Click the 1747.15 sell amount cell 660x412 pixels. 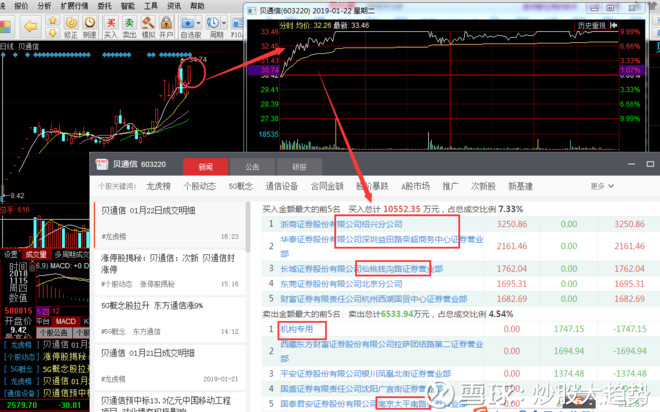click(569, 329)
